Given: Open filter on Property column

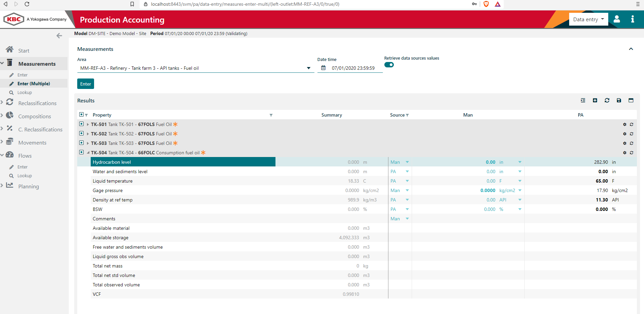Looking at the screenshot, I should point(271,115).
